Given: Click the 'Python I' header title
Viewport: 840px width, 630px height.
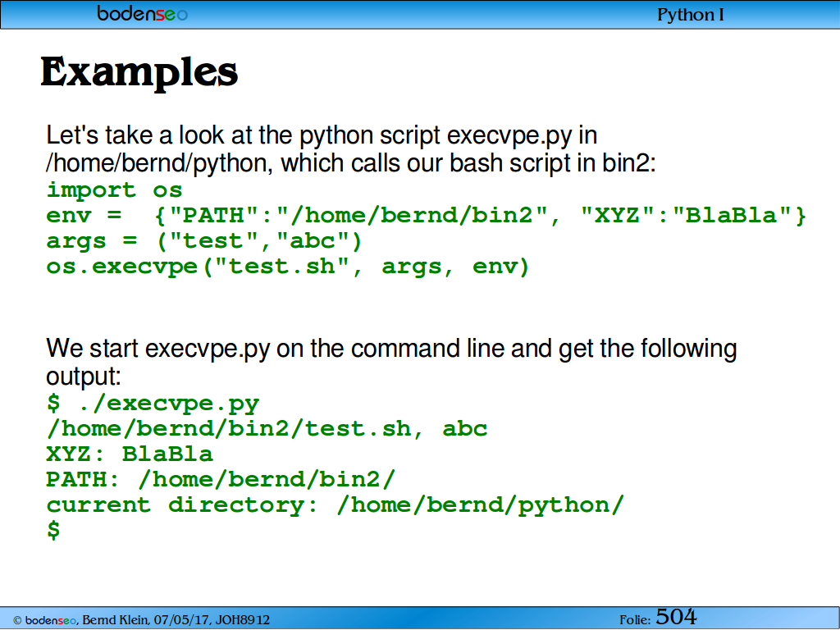Looking at the screenshot, I should (x=690, y=15).
